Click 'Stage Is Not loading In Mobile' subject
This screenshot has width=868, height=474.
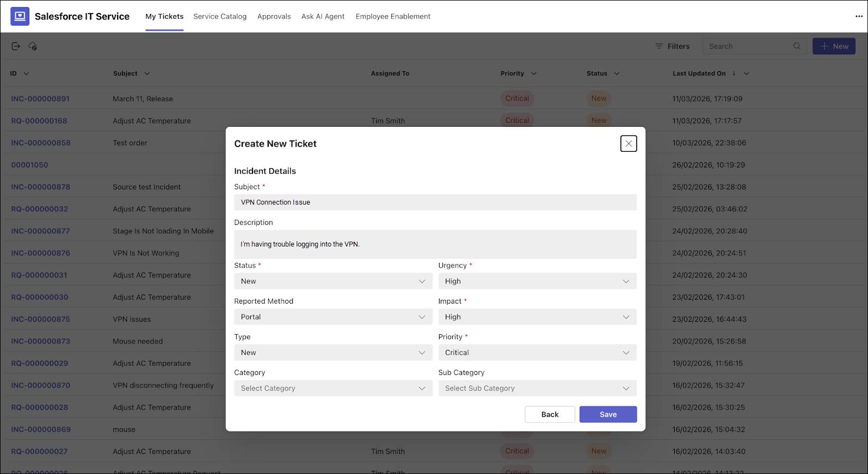[163, 231]
